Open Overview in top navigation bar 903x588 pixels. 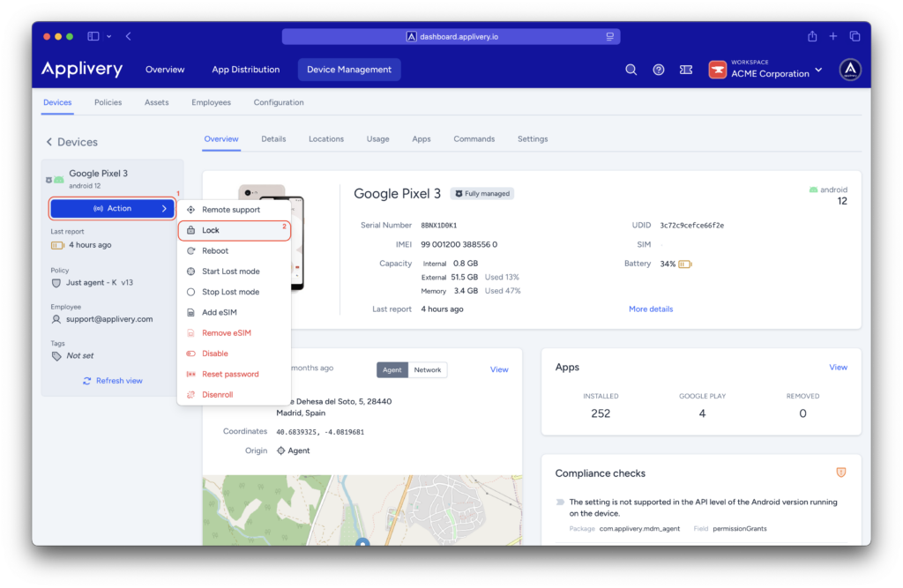coord(165,70)
